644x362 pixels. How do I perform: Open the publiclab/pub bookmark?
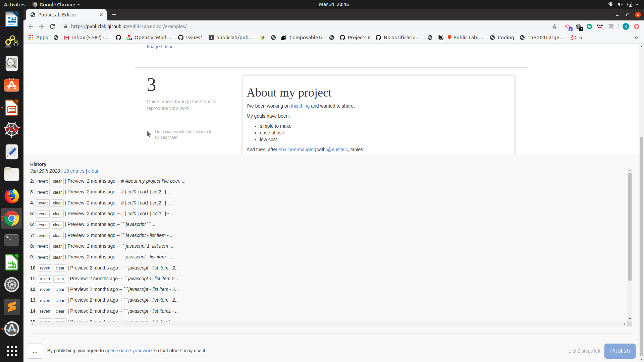pyautogui.click(x=231, y=38)
